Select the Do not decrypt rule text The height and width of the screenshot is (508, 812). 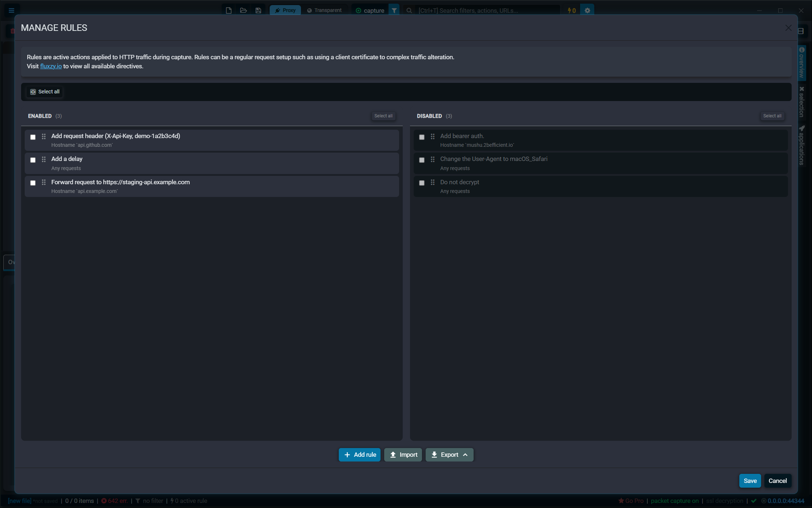pos(459,182)
